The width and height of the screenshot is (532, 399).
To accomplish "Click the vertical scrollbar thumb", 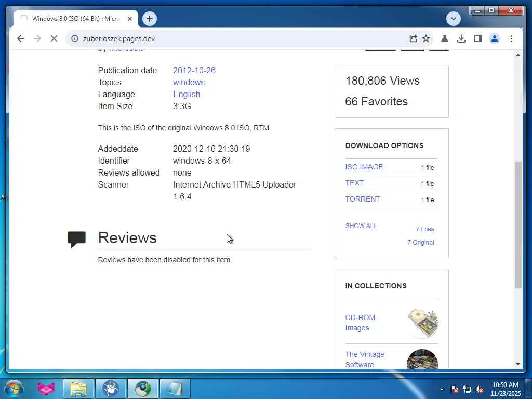I will click(x=518, y=225).
